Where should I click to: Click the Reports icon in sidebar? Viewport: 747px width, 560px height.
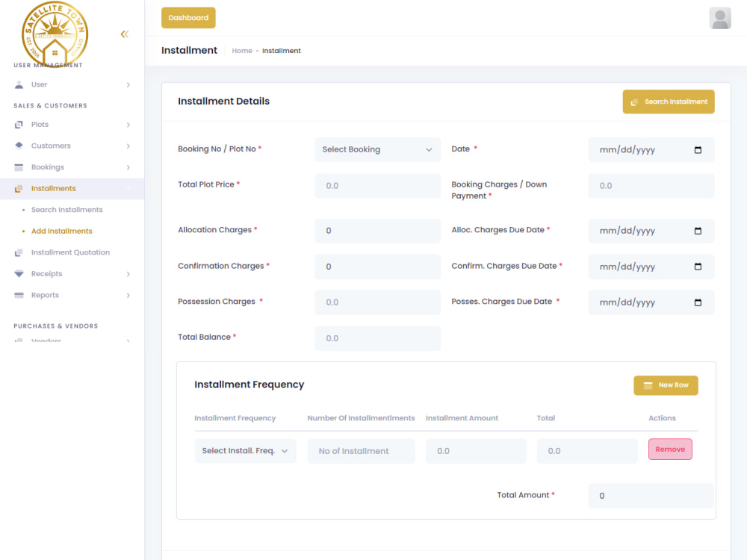(x=19, y=295)
